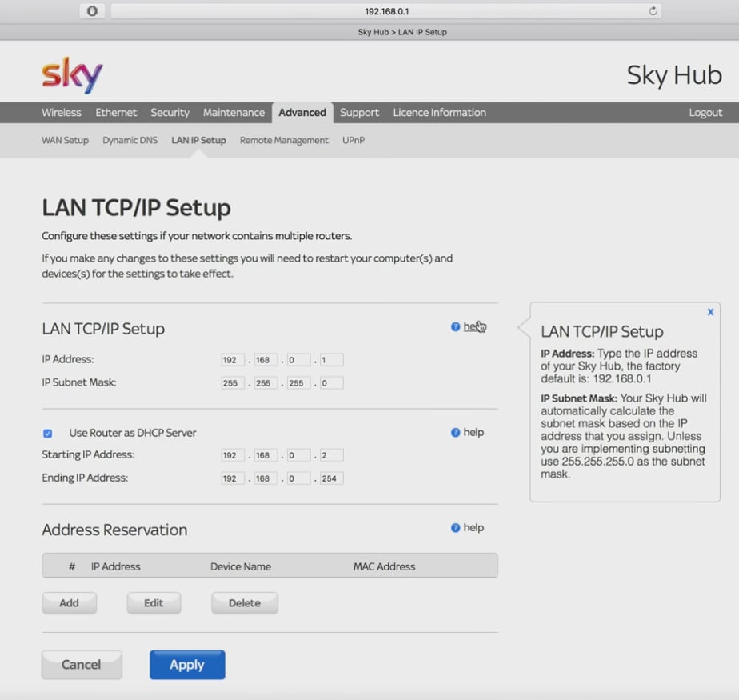Click the Cancel button
The image size is (739, 700).
click(82, 665)
